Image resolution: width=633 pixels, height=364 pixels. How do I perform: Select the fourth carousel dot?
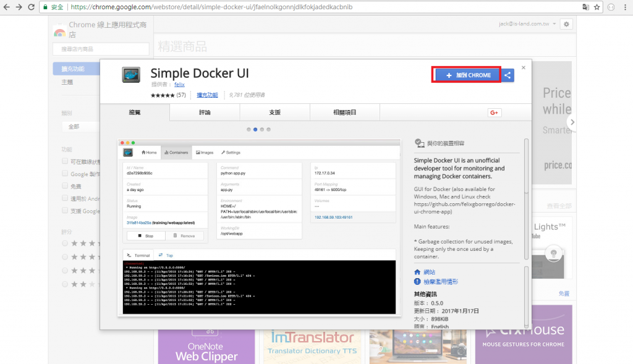tap(268, 130)
